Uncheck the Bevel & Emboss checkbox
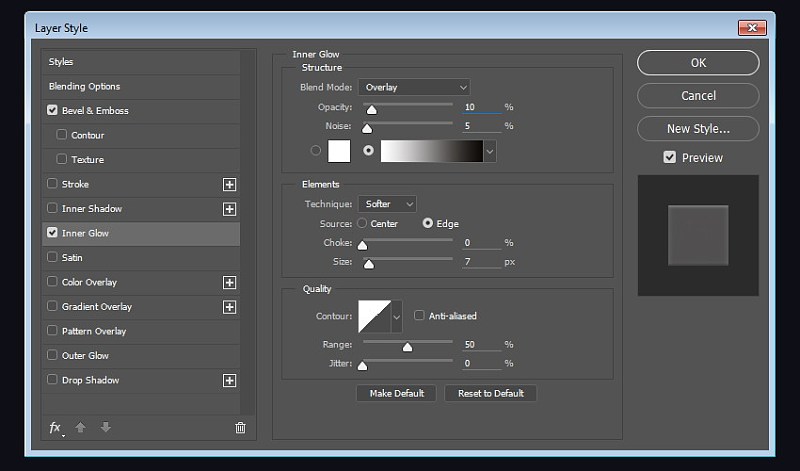 [x=52, y=110]
